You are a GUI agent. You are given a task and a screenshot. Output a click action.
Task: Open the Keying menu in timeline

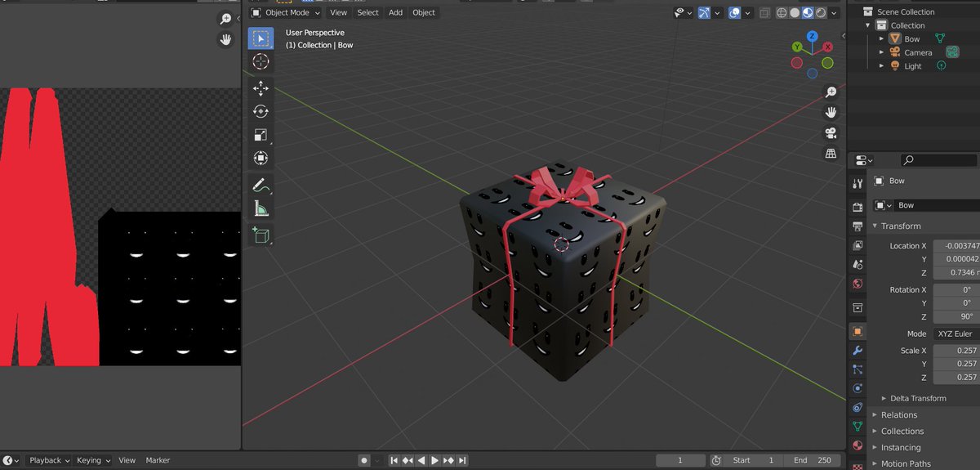coord(93,460)
